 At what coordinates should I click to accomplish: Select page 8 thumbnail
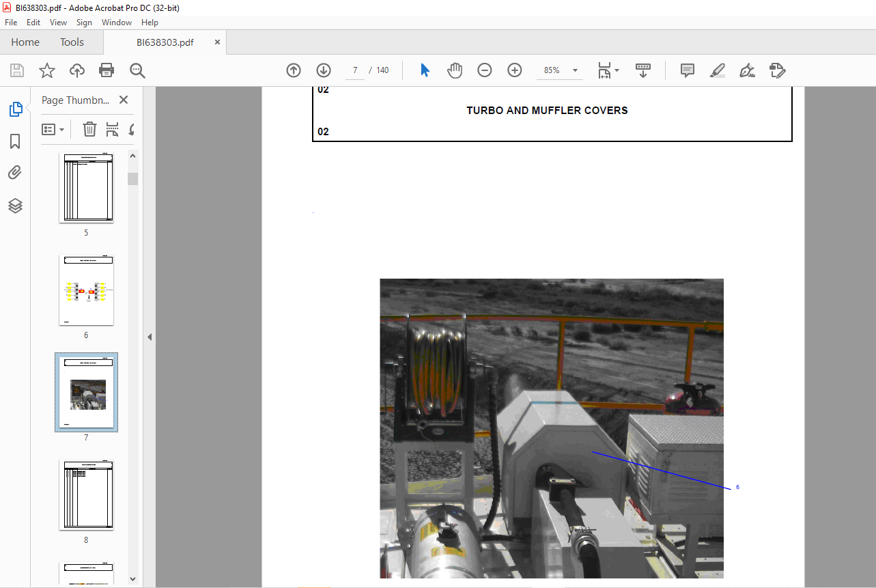(x=86, y=495)
